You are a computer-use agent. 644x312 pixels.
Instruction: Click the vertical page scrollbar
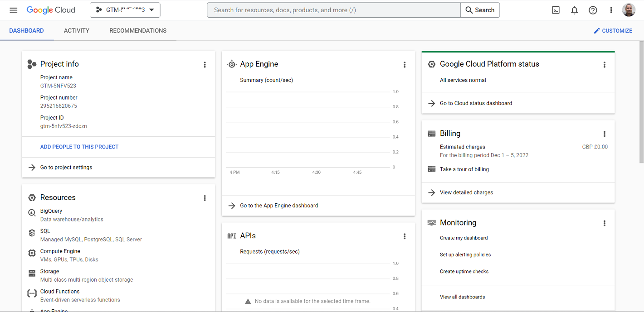[641, 102]
